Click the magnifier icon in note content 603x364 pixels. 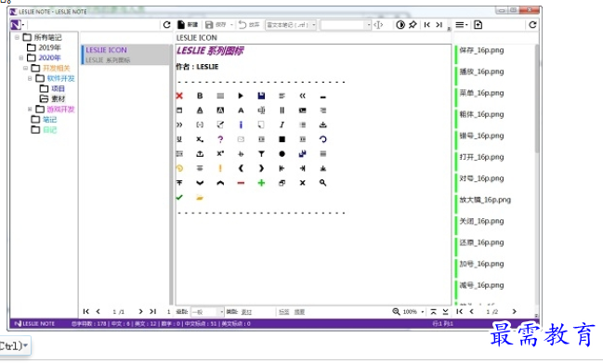click(x=323, y=183)
